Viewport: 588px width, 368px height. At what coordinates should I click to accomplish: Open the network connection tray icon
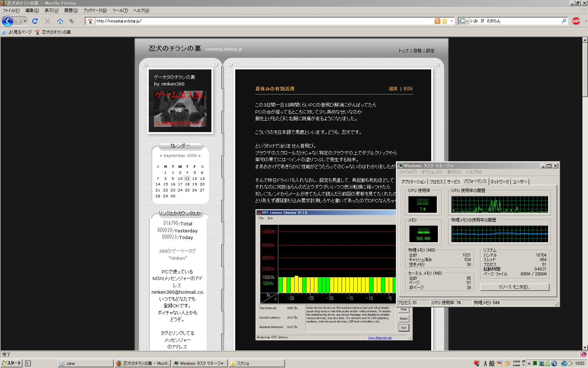click(564, 363)
